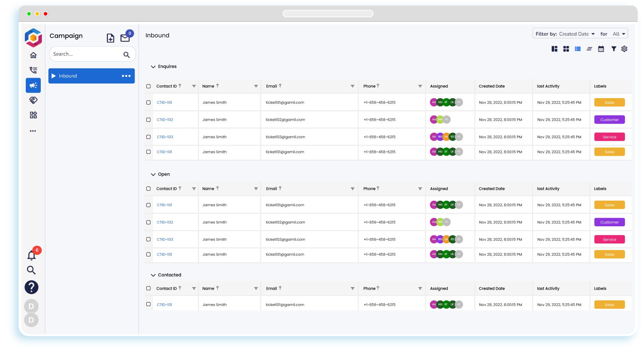Collapse the Enquires section
644x357 pixels.
153,66
